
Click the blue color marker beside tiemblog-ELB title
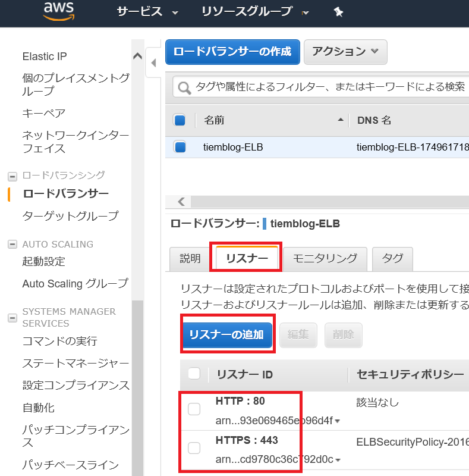[x=265, y=224]
